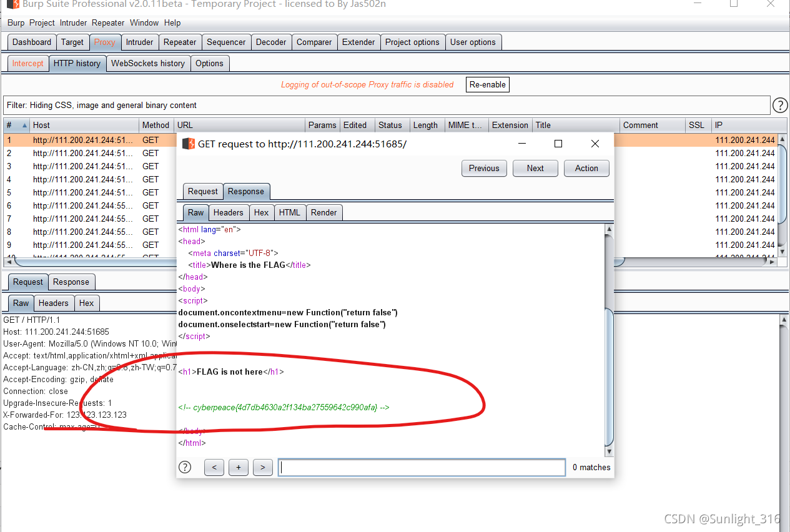790x532 pixels.
Task: Click the search input field in popup
Action: pos(422,467)
